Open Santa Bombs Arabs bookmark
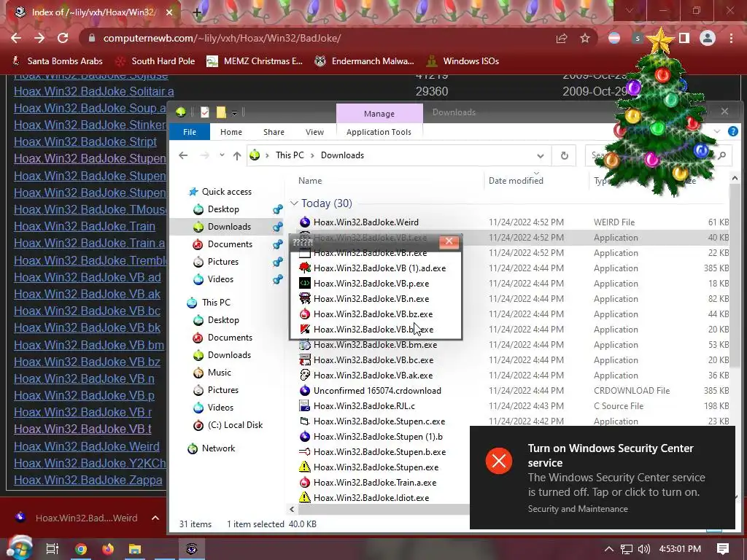The image size is (747, 560). pos(57,61)
